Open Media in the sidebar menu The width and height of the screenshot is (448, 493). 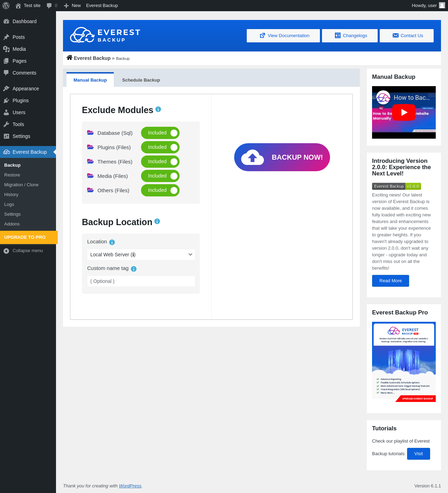28,49
